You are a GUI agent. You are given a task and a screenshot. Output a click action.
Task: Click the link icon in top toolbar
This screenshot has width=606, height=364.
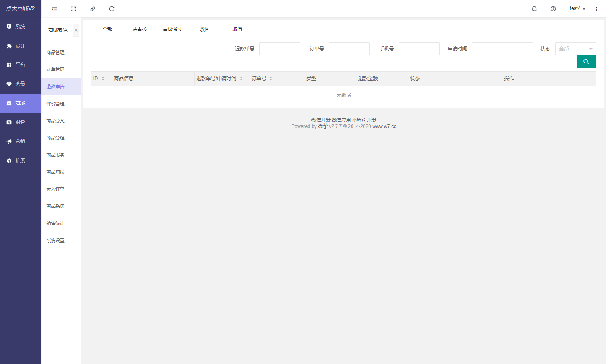[92, 9]
